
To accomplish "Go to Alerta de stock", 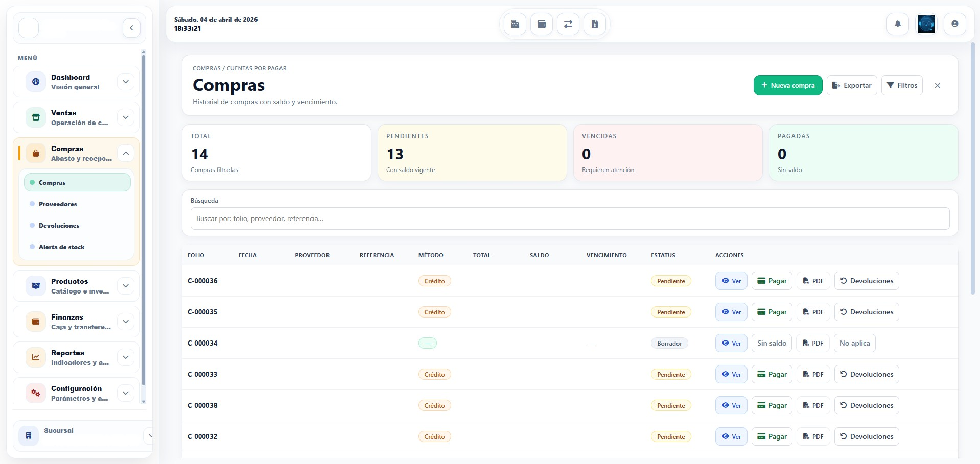I will tap(61, 247).
